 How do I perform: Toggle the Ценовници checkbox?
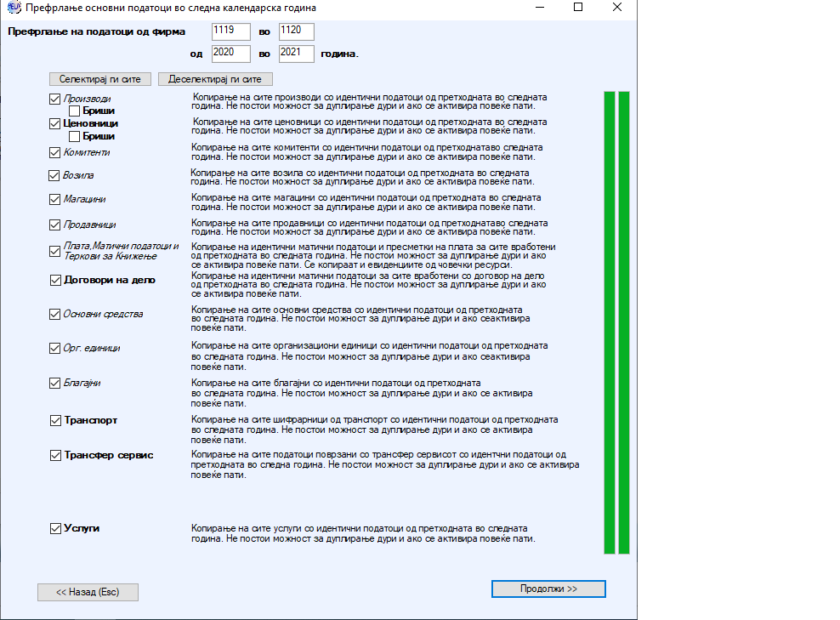click(x=54, y=124)
